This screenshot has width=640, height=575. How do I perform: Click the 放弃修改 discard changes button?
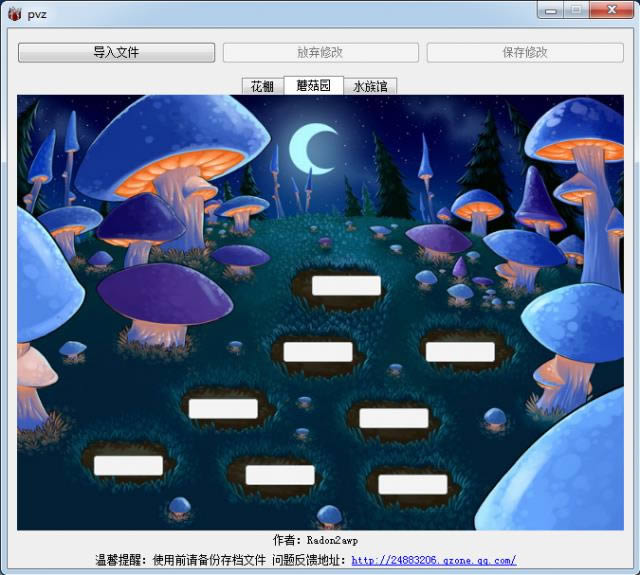point(320,53)
